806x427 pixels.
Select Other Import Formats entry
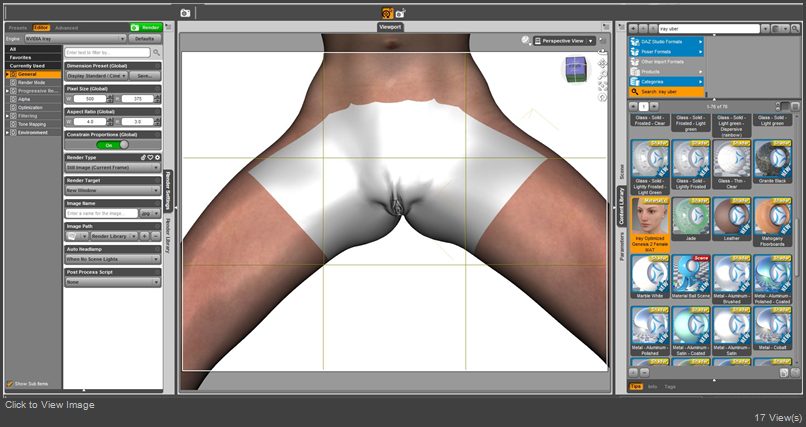click(666, 62)
